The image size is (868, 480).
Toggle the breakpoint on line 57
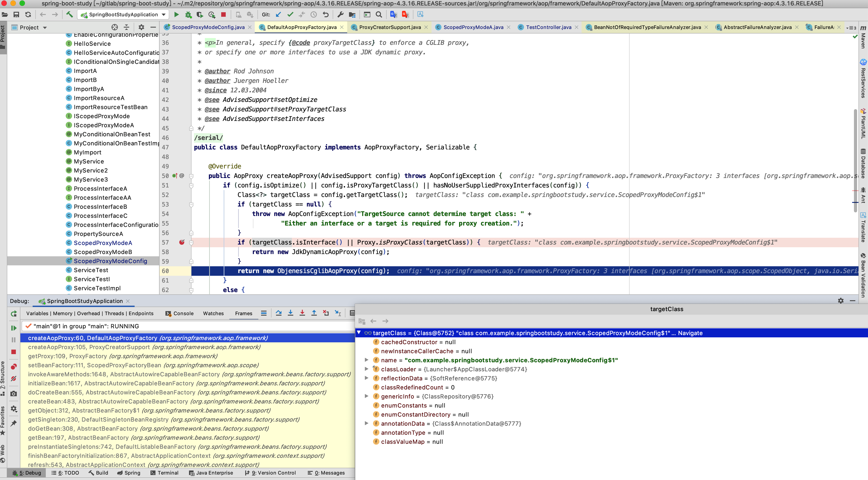tap(182, 242)
